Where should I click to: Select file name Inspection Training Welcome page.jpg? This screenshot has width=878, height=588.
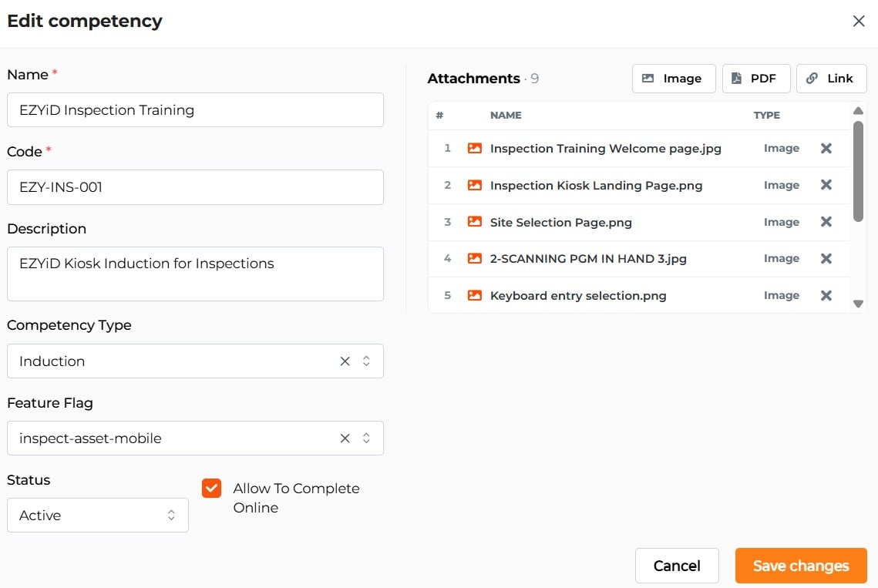tap(605, 149)
